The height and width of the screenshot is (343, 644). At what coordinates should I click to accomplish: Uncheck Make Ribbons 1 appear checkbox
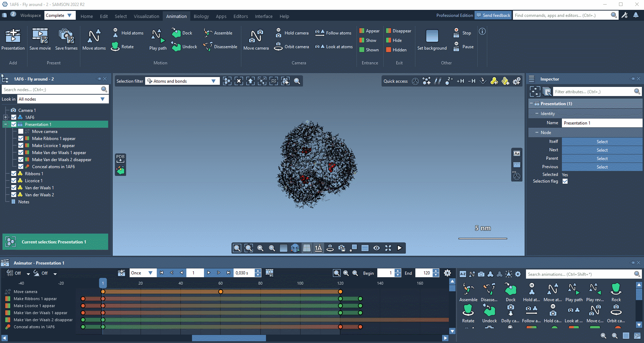click(21, 139)
